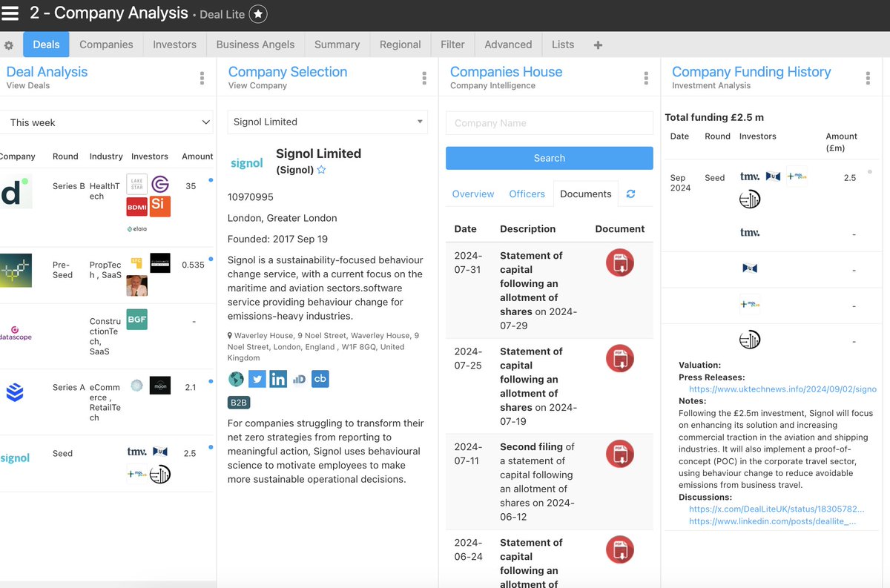Image resolution: width=890 pixels, height=588 pixels.
Task: Select the Pre-Seed PropTech deal logo
Action: (16, 270)
